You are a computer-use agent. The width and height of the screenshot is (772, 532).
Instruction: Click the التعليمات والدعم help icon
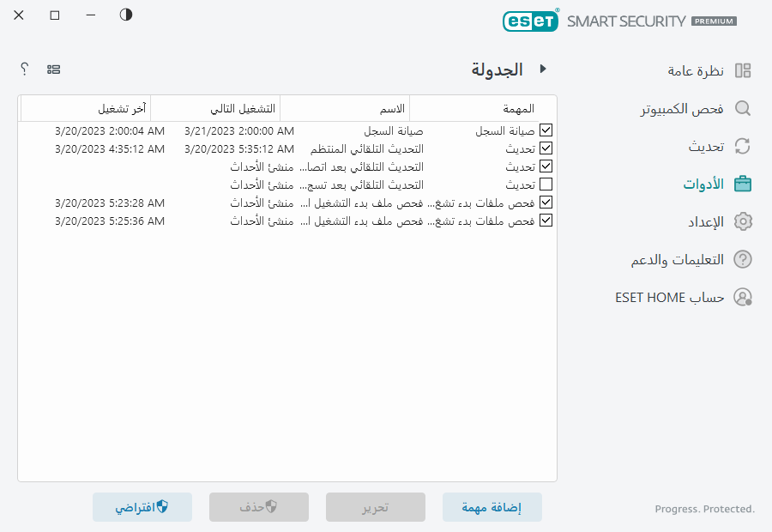click(743, 258)
